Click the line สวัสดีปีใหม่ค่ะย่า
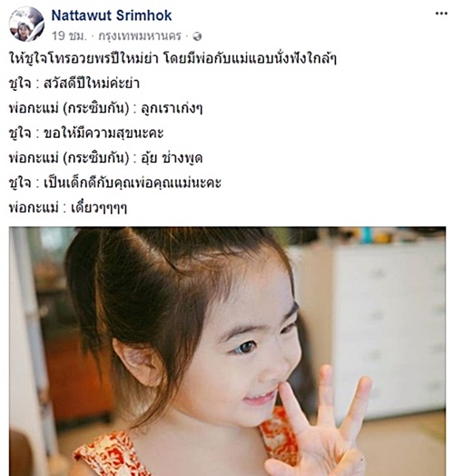454x476 pixels. tap(74, 84)
